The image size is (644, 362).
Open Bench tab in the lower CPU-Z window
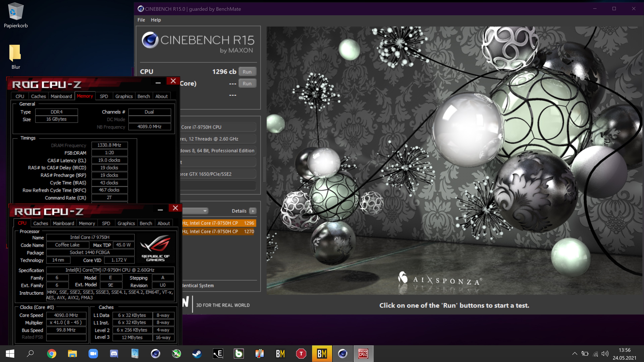(x=146, y=223)
